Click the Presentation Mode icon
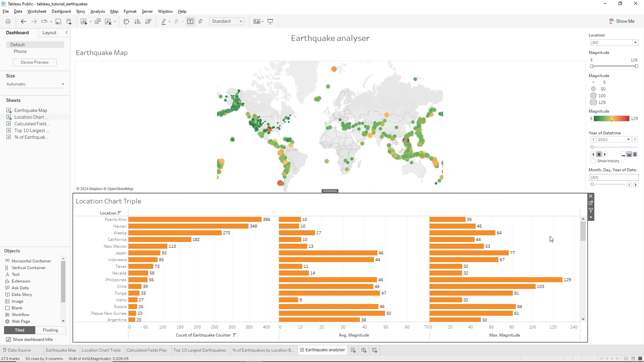This screenshot has width=644, height=362. 270,21
